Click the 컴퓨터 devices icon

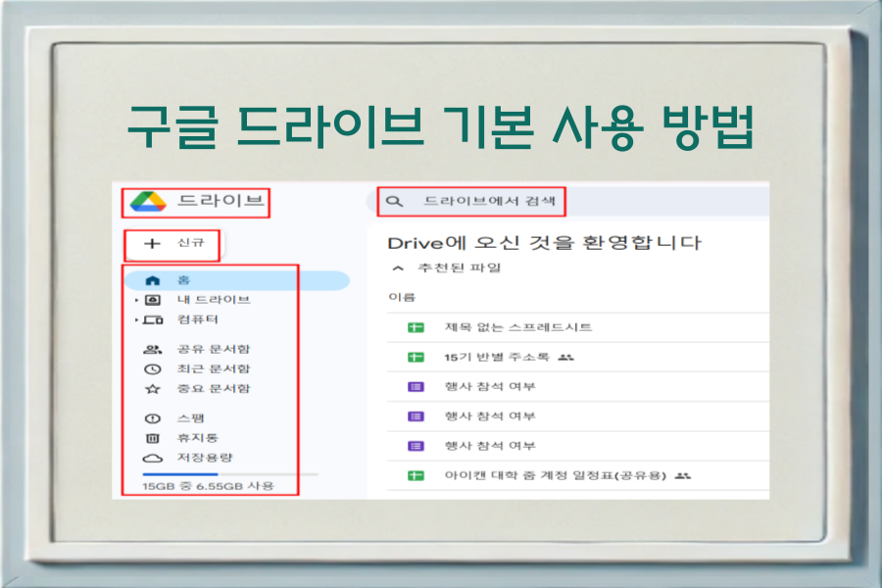coord(153,320)
